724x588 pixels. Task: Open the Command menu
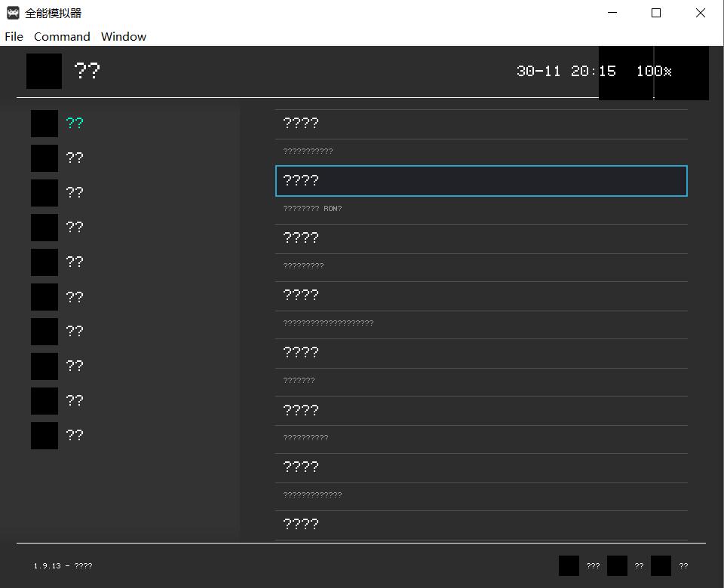(x=62, y=36)
